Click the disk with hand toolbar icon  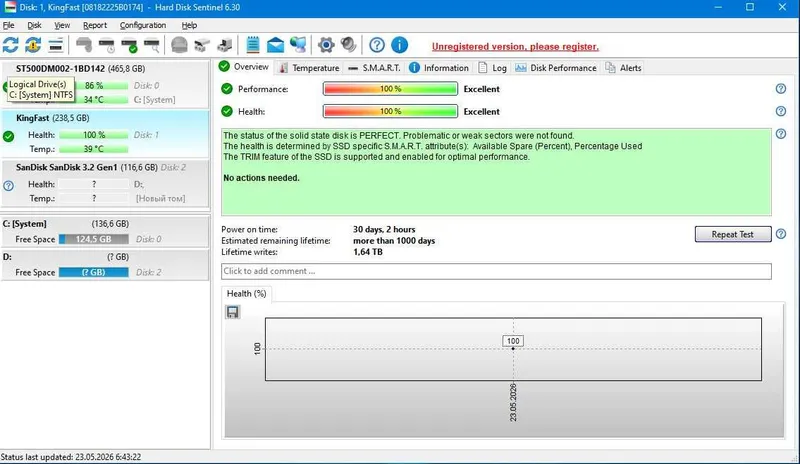(x=84, y=45)
